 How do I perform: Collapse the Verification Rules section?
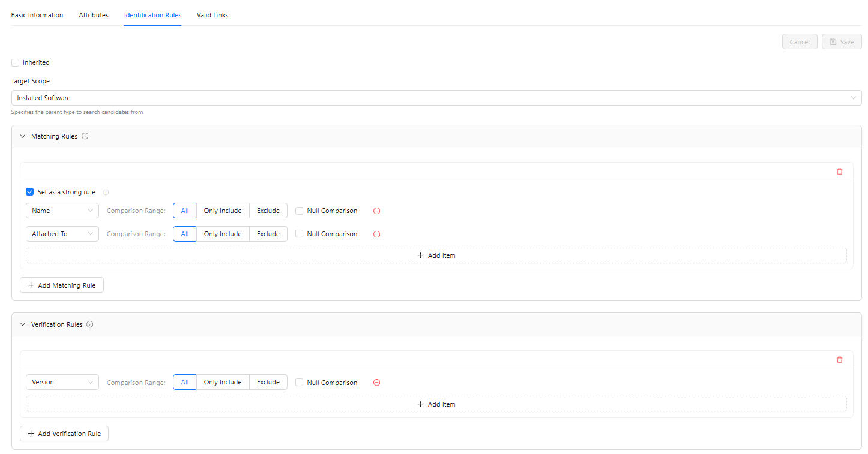(x=23, y=324)
